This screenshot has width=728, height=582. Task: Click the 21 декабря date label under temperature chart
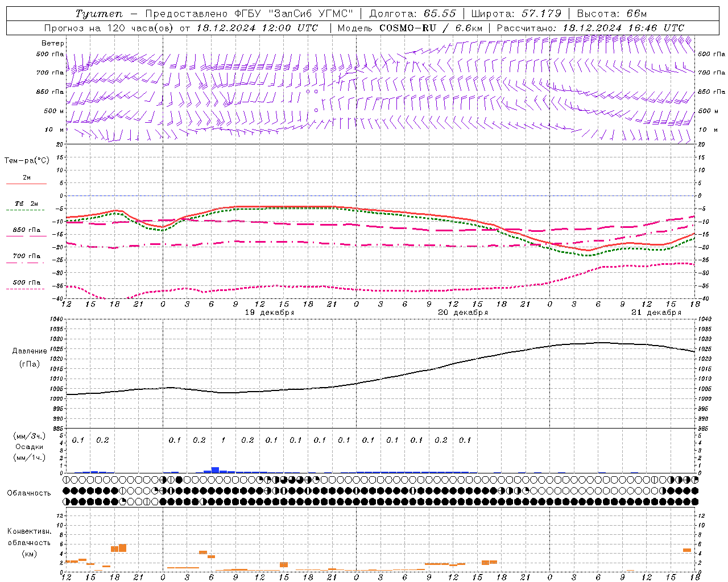656,313
